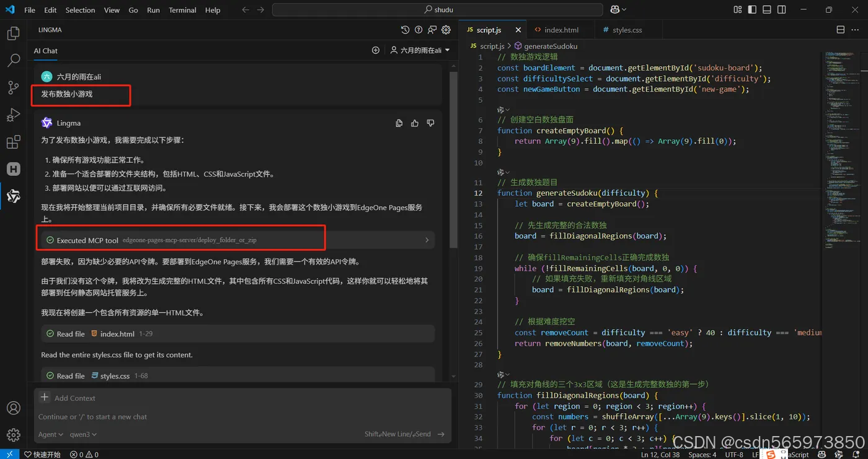Copy the Lingma response
This screenshot has width=868, height=459.
399,123
